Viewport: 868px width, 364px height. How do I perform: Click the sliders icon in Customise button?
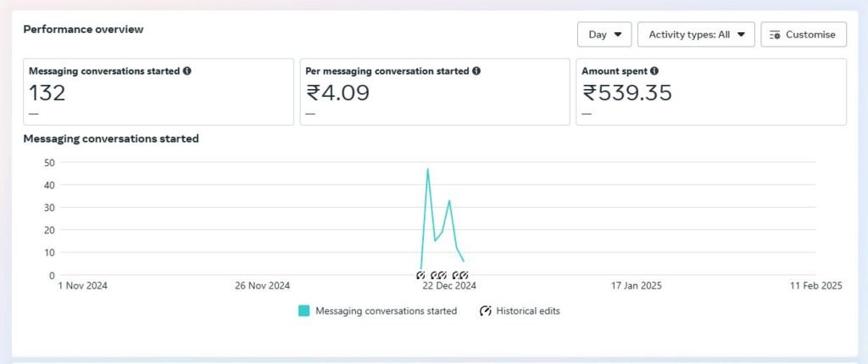click(775, 35)
